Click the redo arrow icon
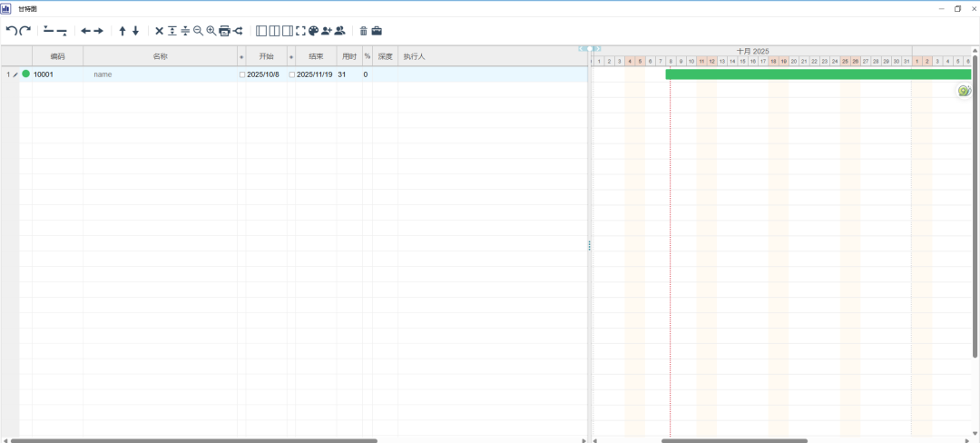 pos(25,31)
